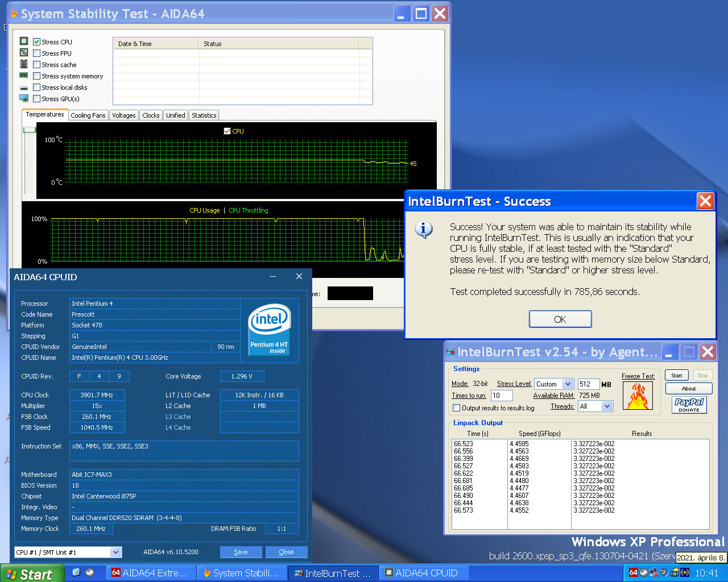This screenshot has height=582, width=728.
Task: Click the PayPal Donate button
Action: pos(689,405)
